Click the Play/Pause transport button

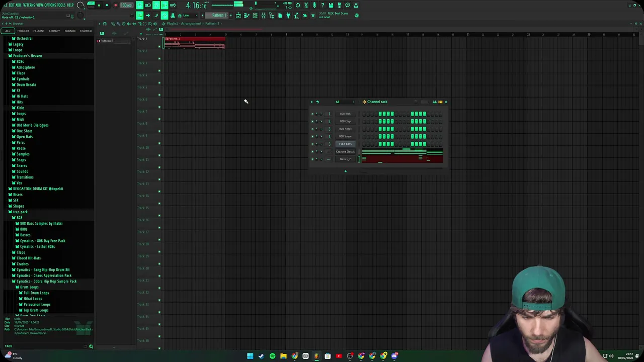[x=99, y=5]
